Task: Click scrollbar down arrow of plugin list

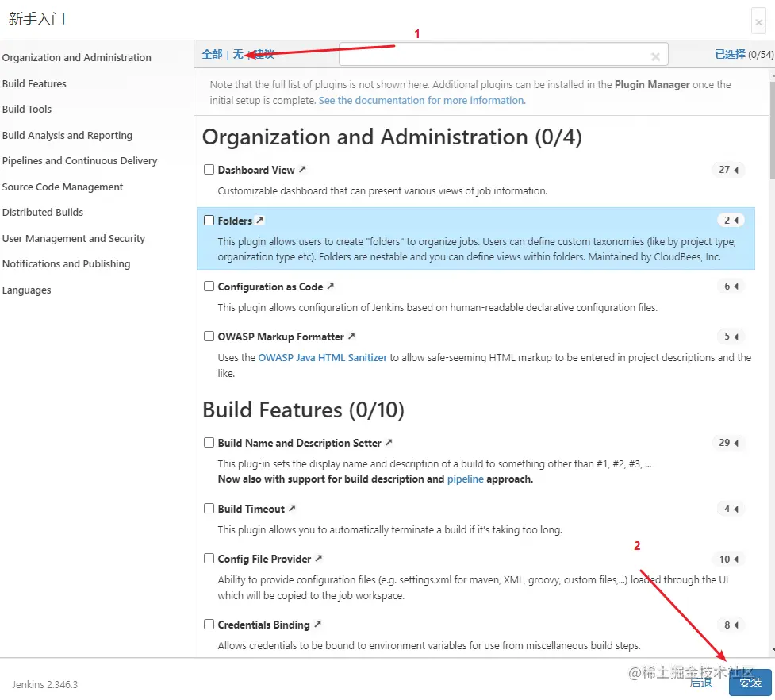Action: pyautogui.click(x=773, y=650)
